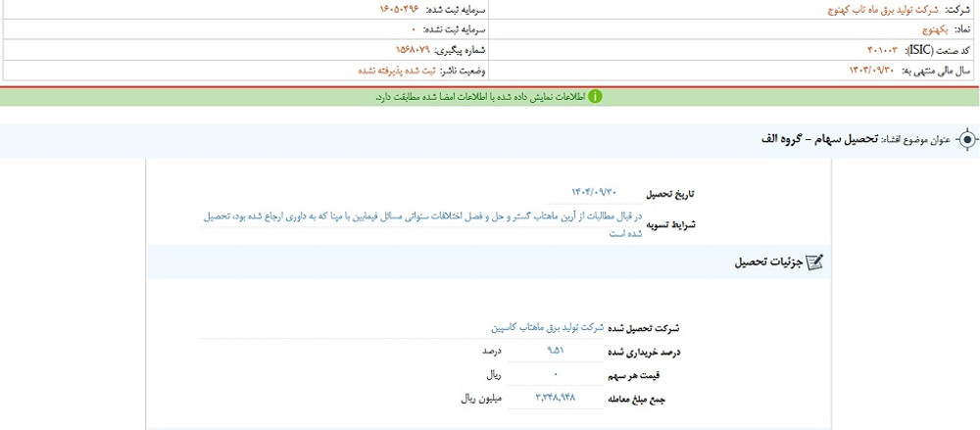This screenshot has width=980, height=430.
Task: Click the درصد خریداری شده label
Action: (x=645, y=352)
